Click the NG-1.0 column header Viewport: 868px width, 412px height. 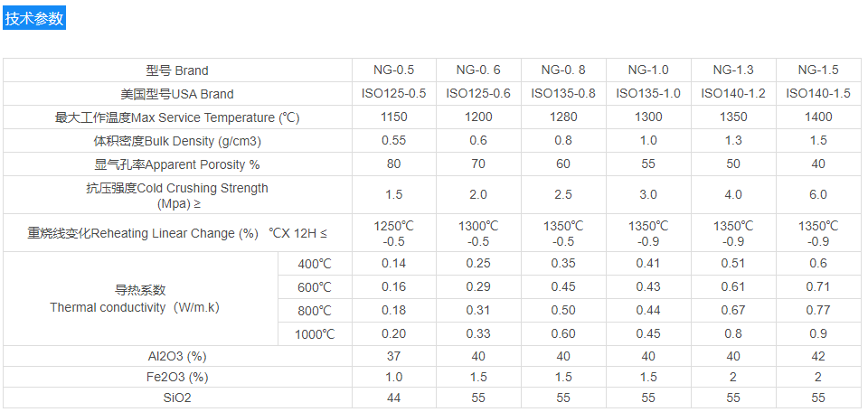coord(648,70)
